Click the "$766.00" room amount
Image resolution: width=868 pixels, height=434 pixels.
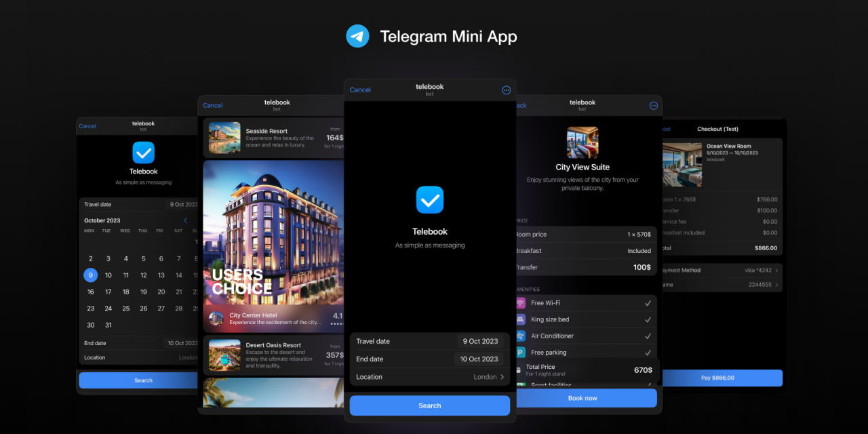[x=767, y=200]
